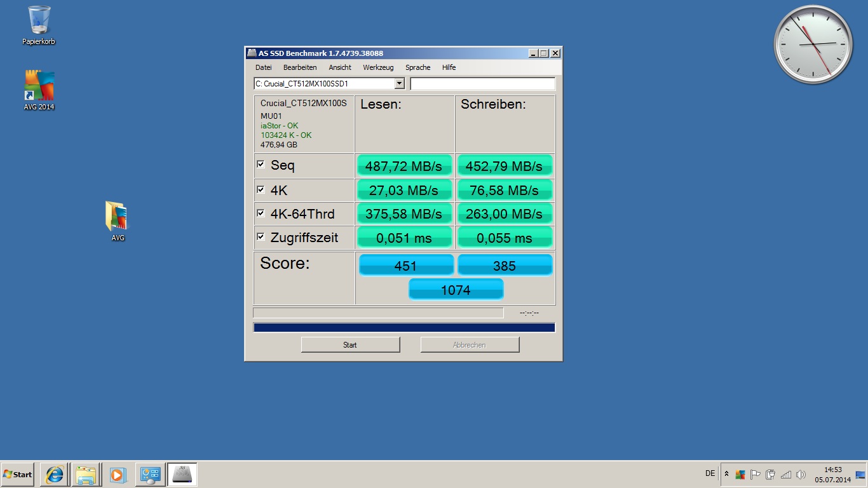
Task: Uncheck the 4K test checkbox
Action: tap(261, 189)
